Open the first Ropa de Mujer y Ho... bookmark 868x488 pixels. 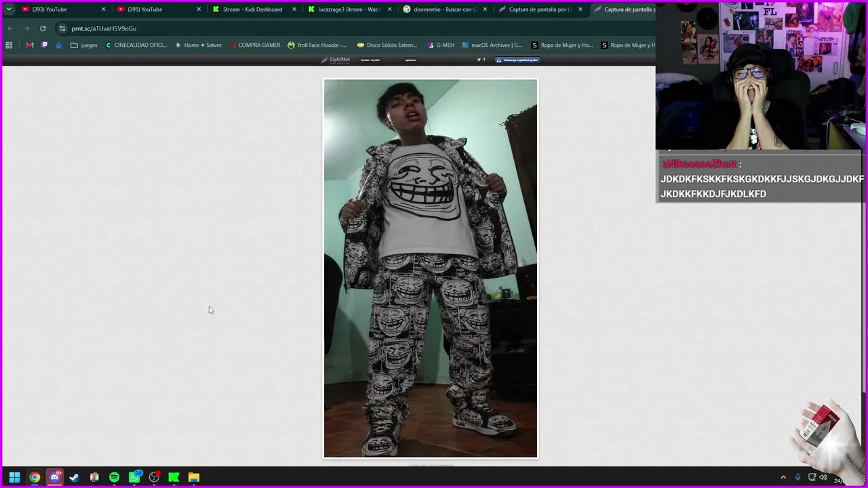click(x=562, y=45)
